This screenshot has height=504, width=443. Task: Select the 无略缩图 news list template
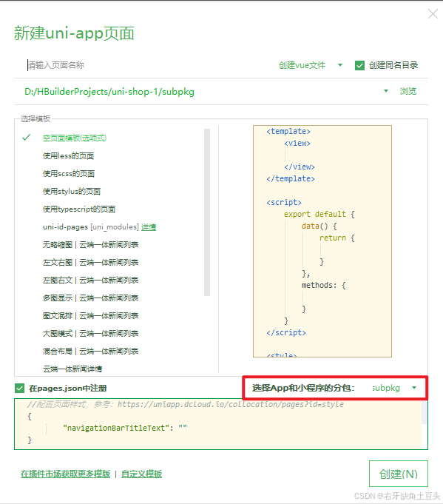(90, 245)
